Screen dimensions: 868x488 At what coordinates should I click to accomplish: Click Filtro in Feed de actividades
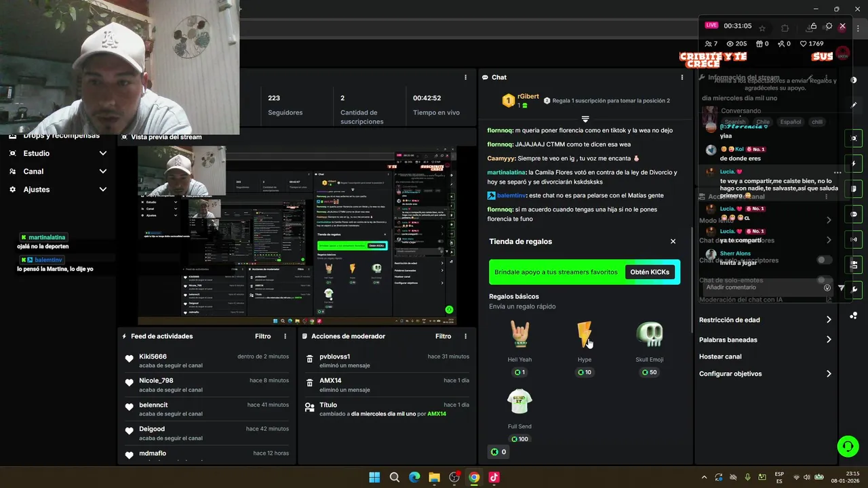(262, 336)
